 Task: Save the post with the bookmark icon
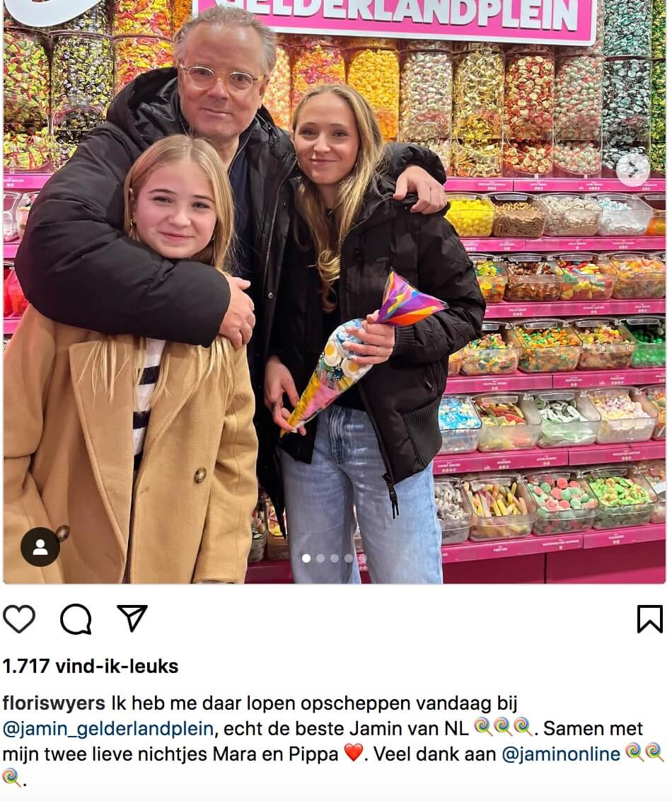pos(650,618)
